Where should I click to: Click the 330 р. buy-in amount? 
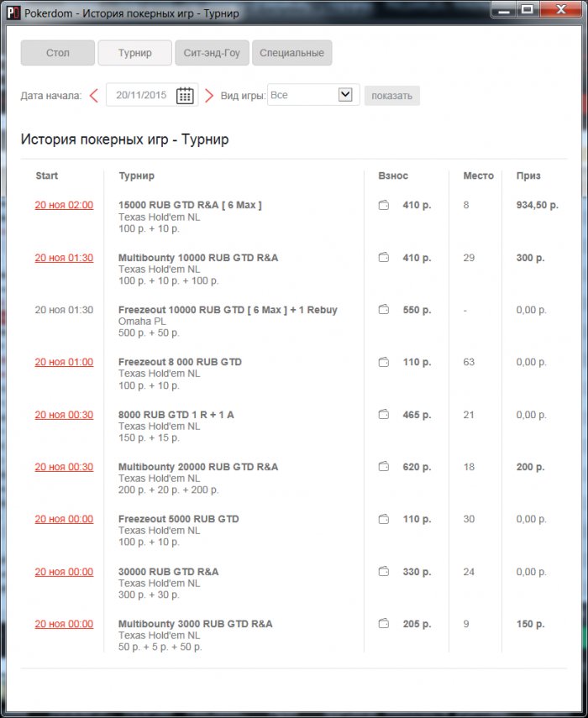click(417, 572)
